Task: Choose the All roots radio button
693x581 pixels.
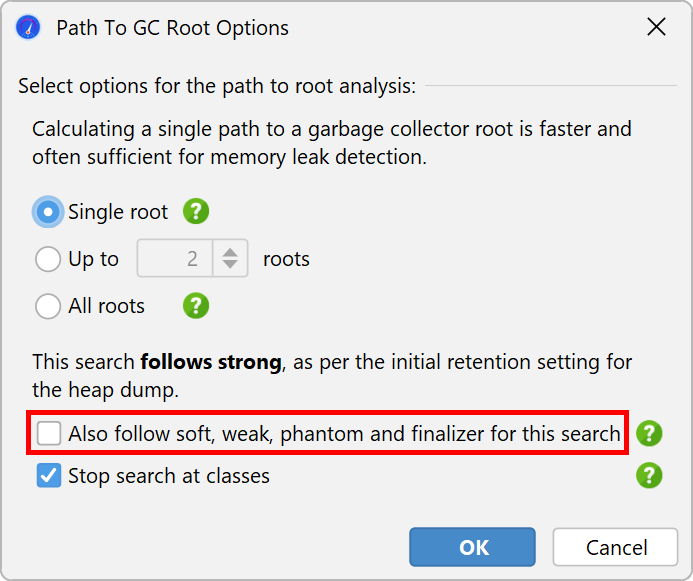Action: pyautogui.click(x=48, y=306)
